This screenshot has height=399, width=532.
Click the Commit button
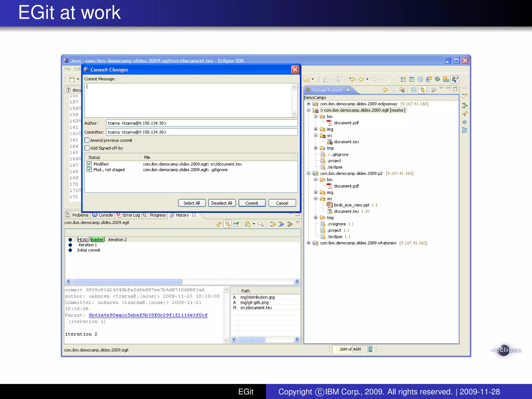tap(252, 203)
